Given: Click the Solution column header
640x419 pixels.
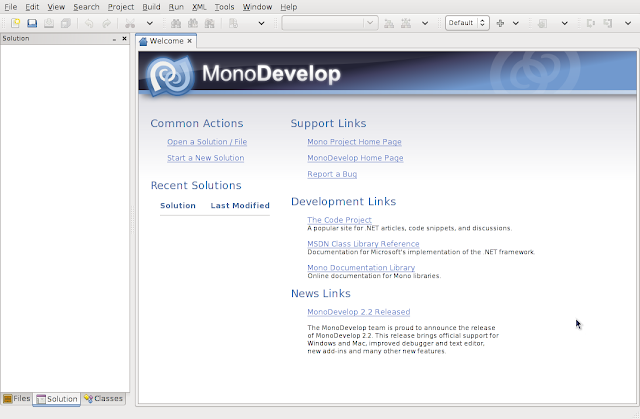Looking at the screenshot, I should 178,206.
